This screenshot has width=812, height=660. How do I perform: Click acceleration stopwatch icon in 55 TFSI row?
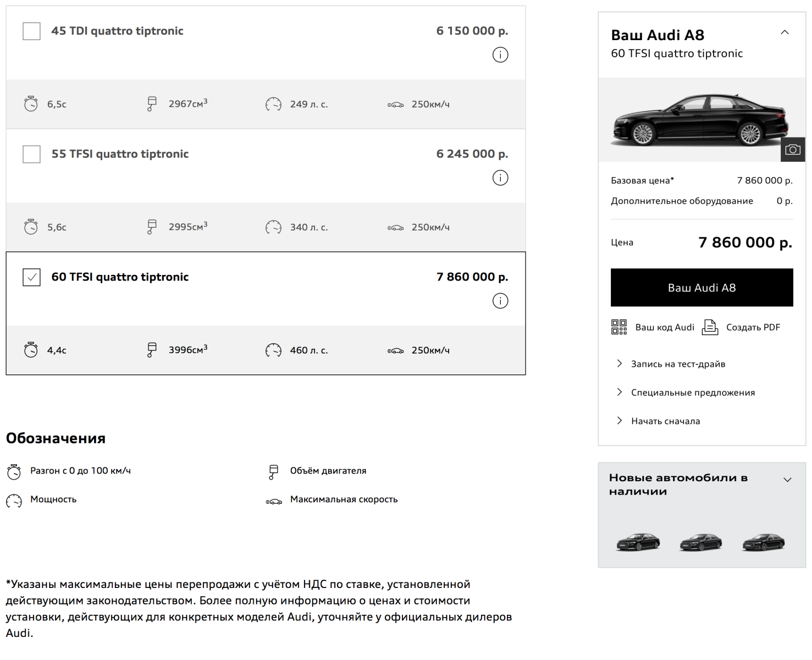pyautogui.click(x=31, y=227)
